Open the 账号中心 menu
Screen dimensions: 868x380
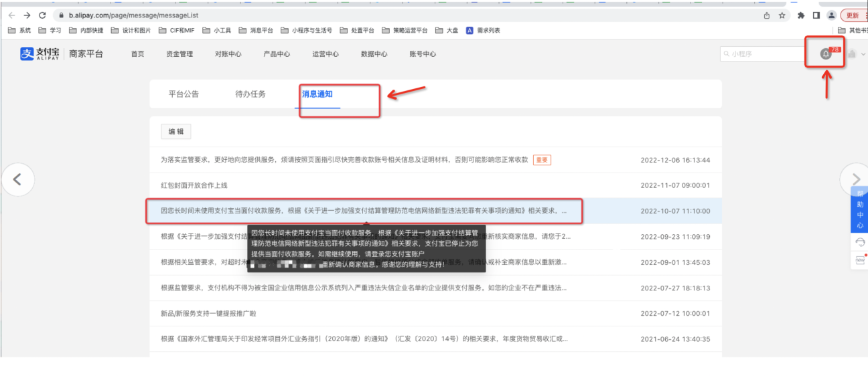[x=423, y=54]
